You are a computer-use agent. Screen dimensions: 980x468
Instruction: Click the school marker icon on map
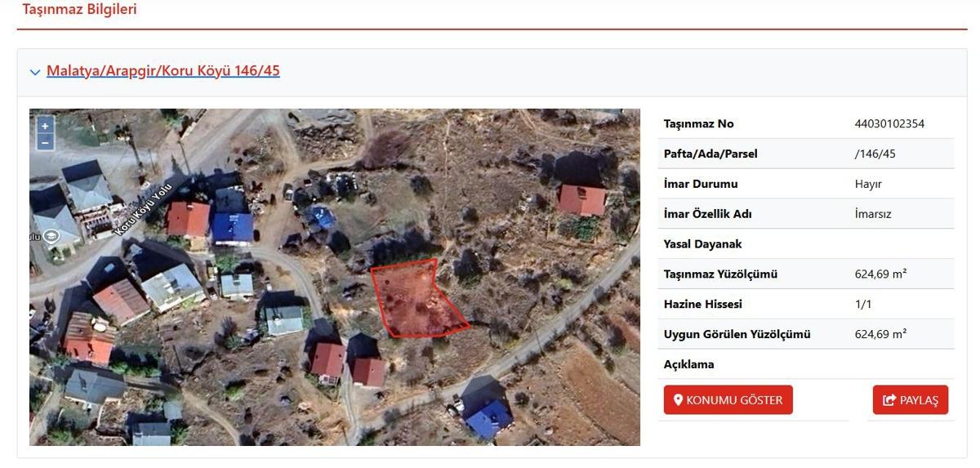(x=51, y=237)
